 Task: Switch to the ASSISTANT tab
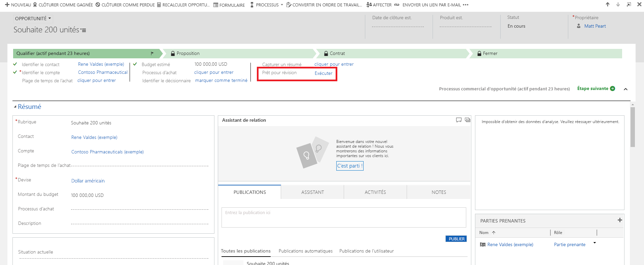(x=312, y=192)
